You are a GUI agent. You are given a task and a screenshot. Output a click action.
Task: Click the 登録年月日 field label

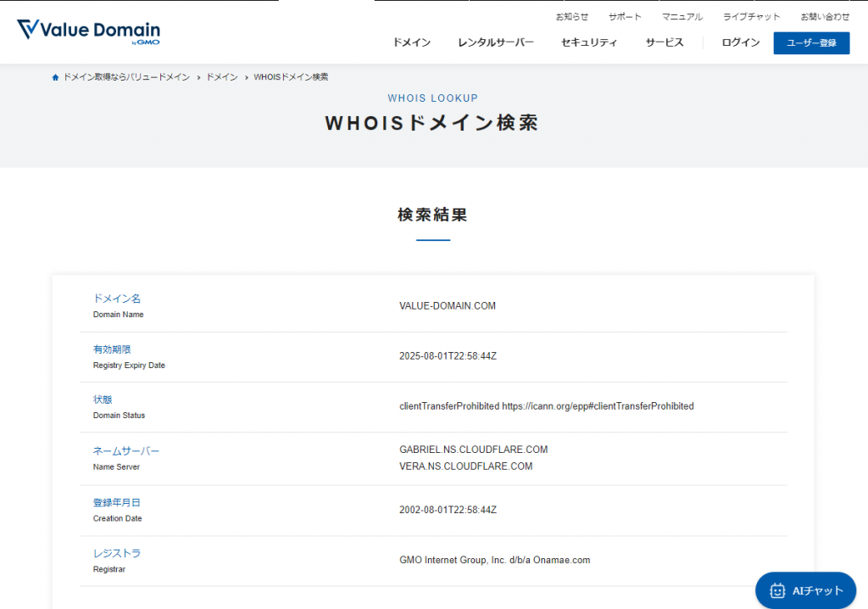(117, 503)
